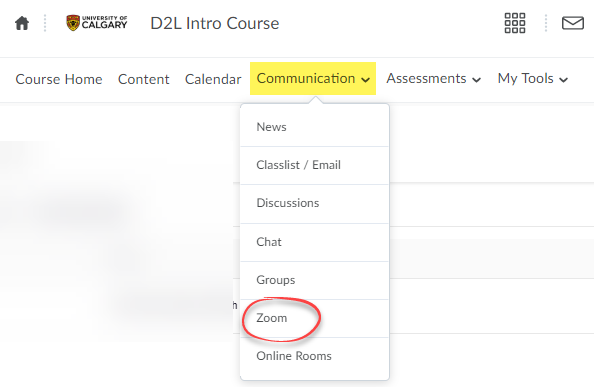Open the message alerts envelope icon

[572, 23]
